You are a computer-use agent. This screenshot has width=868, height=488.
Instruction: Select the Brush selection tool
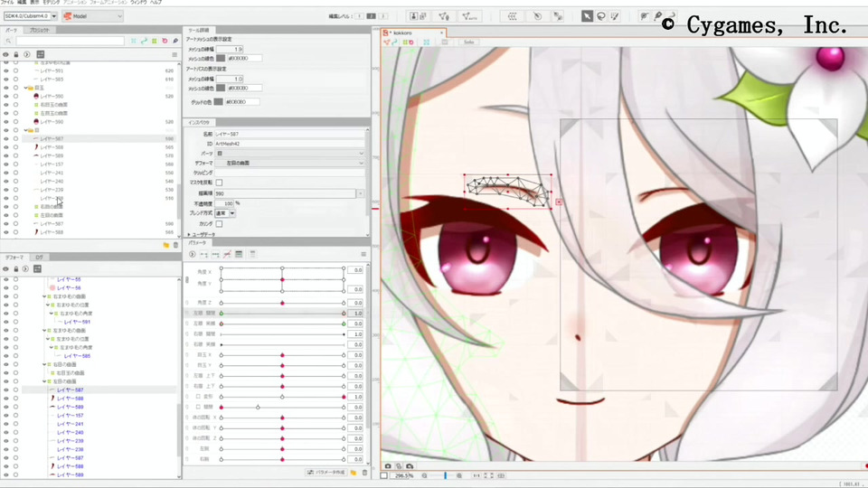pos(615,16)
